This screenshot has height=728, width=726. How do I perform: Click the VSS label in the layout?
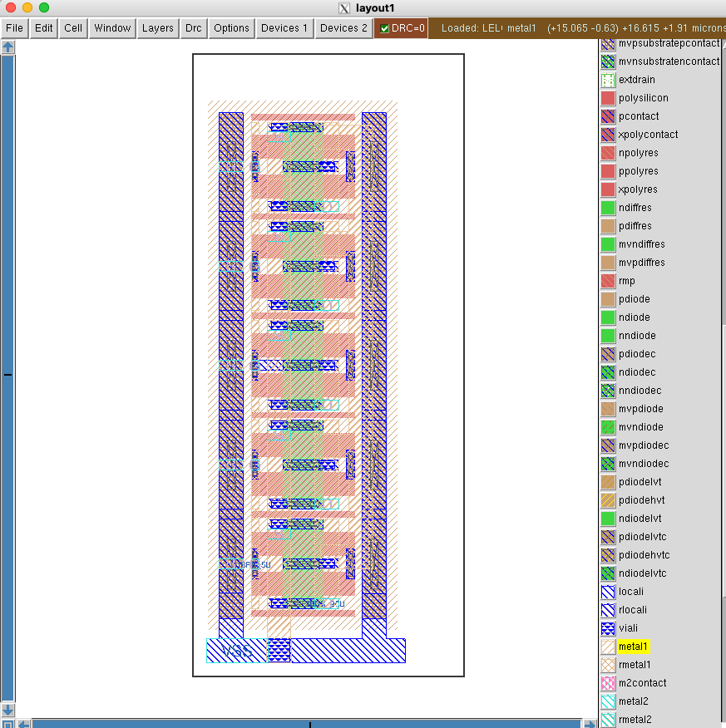[x=236, y=651]
